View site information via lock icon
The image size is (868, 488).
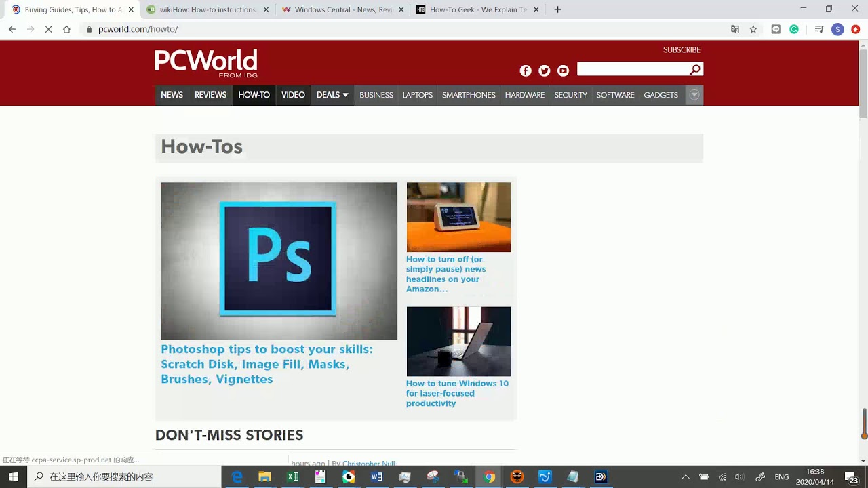(x=89, y=29)
